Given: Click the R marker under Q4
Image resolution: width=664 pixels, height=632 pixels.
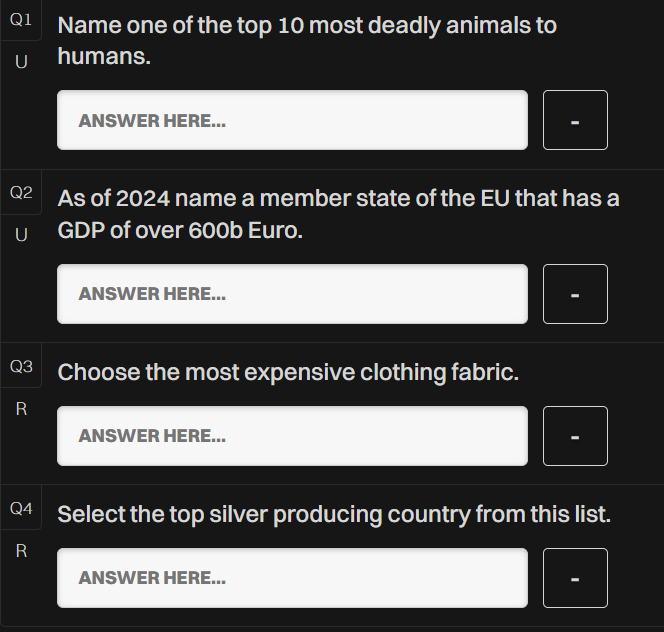Looking at the screenshot, I should [21, 551].
